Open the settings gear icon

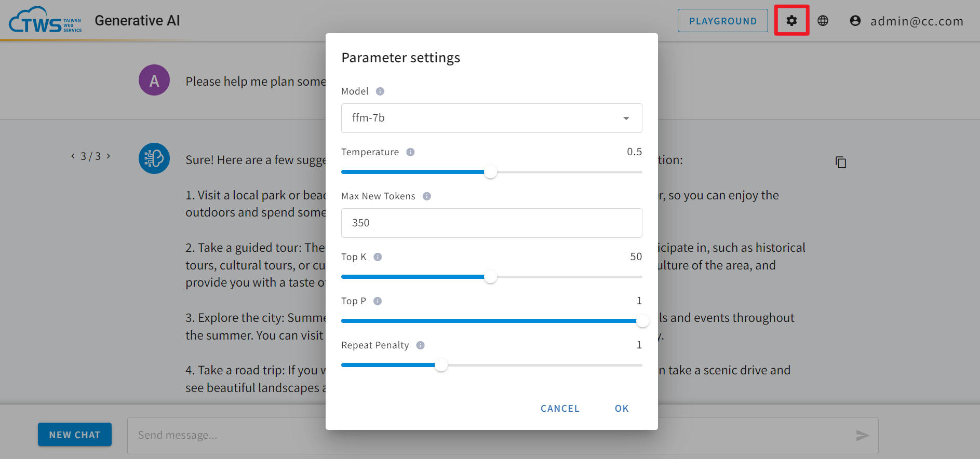tap(791, 21)
